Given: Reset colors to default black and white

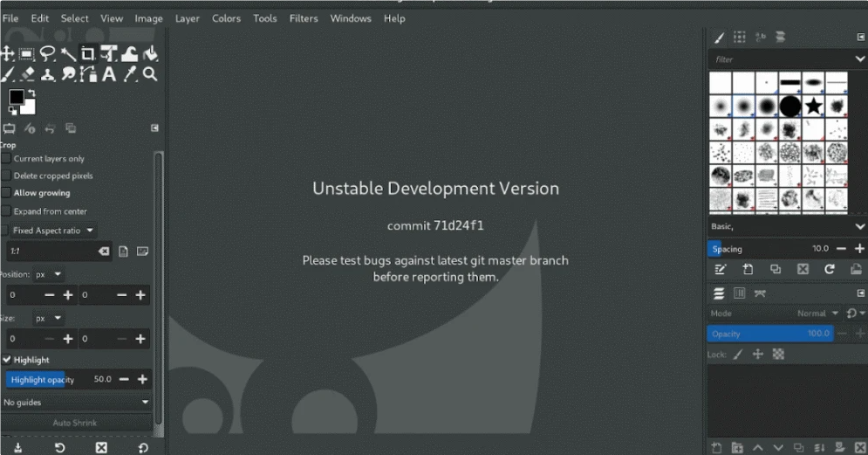Looking at the screenshot, I should (x=12, y=112).
